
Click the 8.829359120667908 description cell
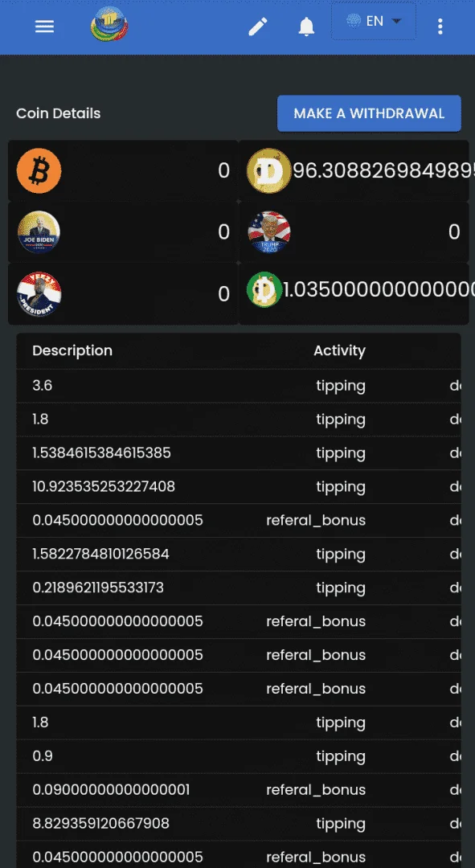pyautogui.click(x=100, y=823)
